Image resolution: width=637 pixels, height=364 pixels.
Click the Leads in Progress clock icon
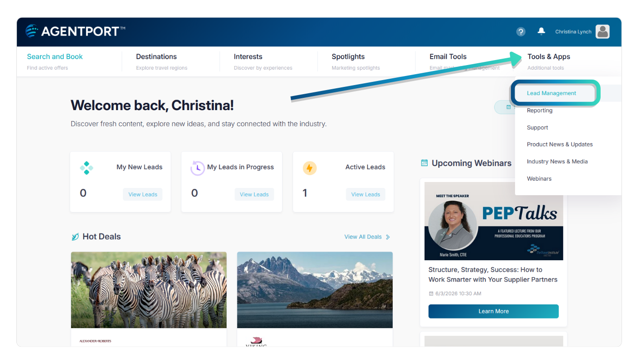tap(197, 168)
